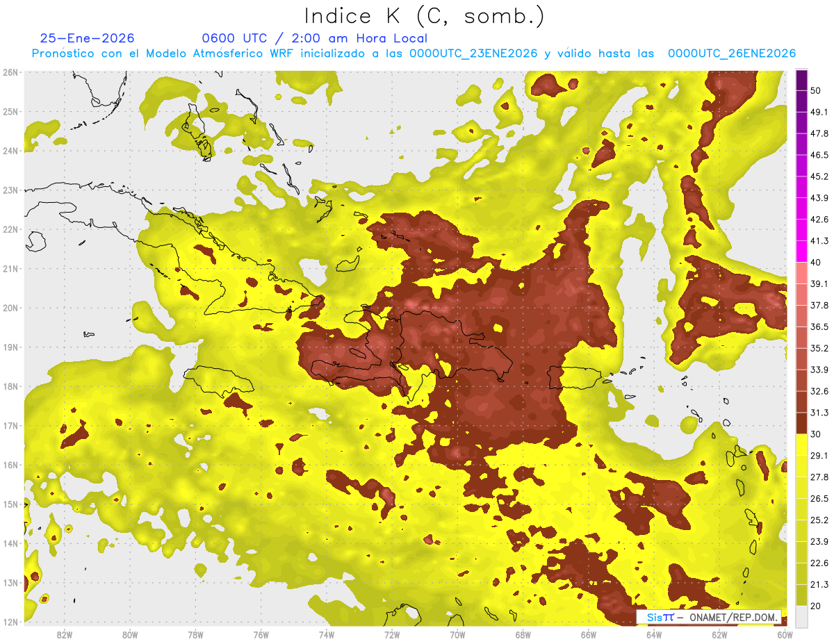This screenshot has width=834, height=644.
Task: Click the color bar value '46.5'
Action: point(819,155)
